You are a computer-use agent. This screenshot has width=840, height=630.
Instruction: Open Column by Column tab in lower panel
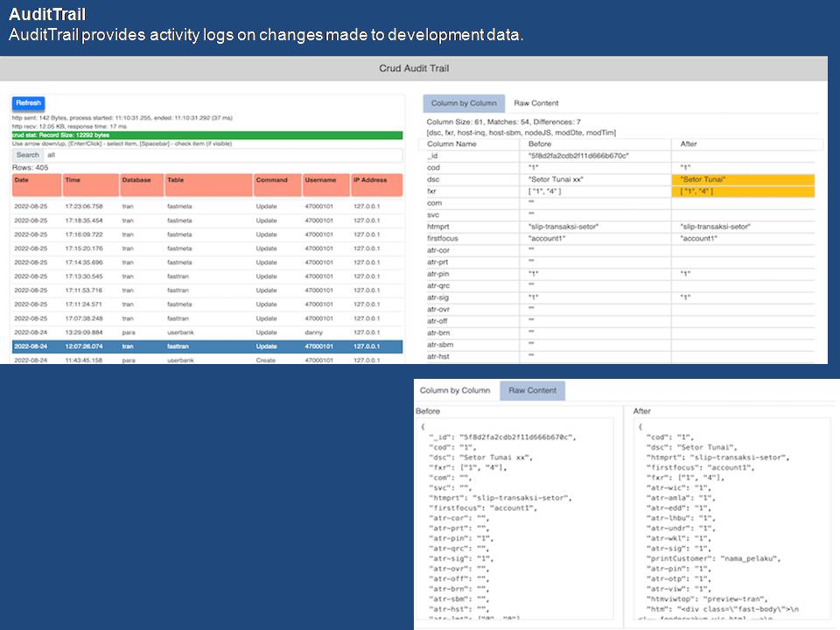455,390
